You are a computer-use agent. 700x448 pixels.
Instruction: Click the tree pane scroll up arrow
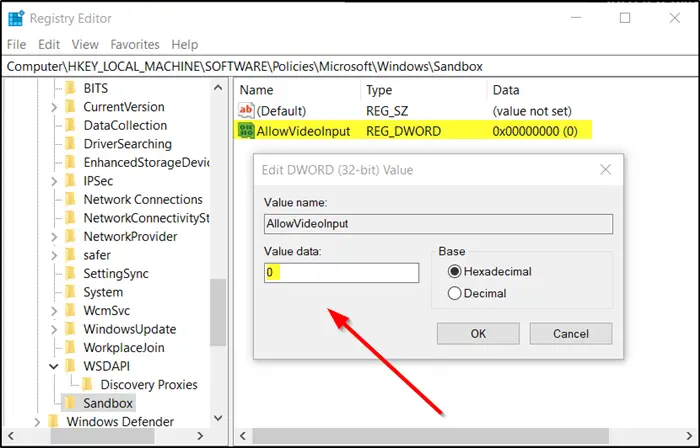(x=218, y=87)
